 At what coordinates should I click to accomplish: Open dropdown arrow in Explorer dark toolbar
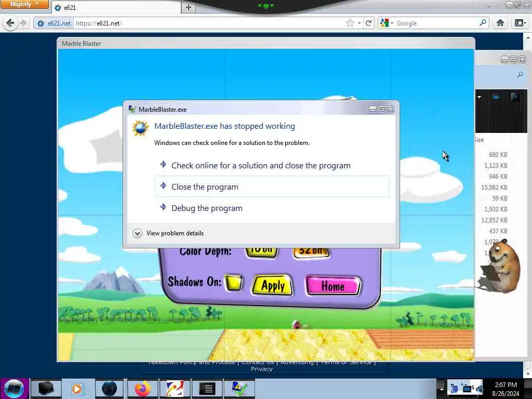tap(479, 97)
